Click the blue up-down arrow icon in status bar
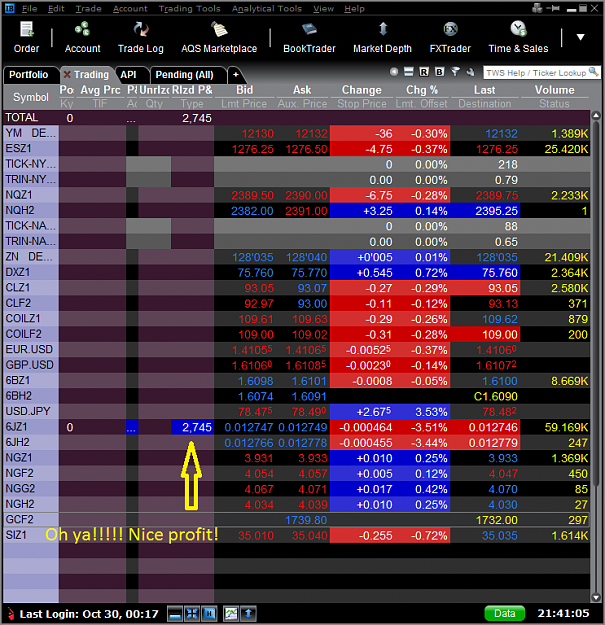This screenshot has width=605, height=625. click(248, 613)
